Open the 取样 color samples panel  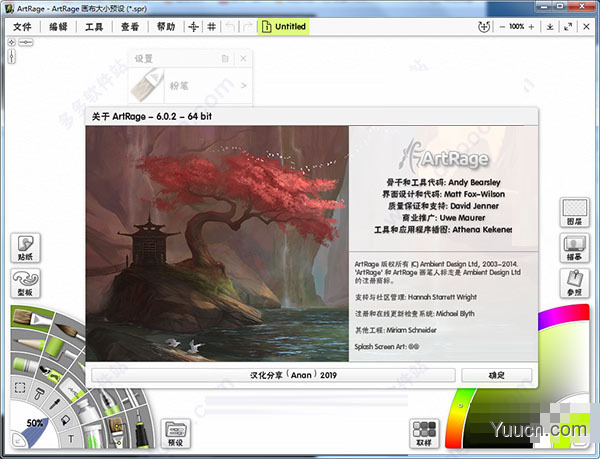click(x=424, y=433)
